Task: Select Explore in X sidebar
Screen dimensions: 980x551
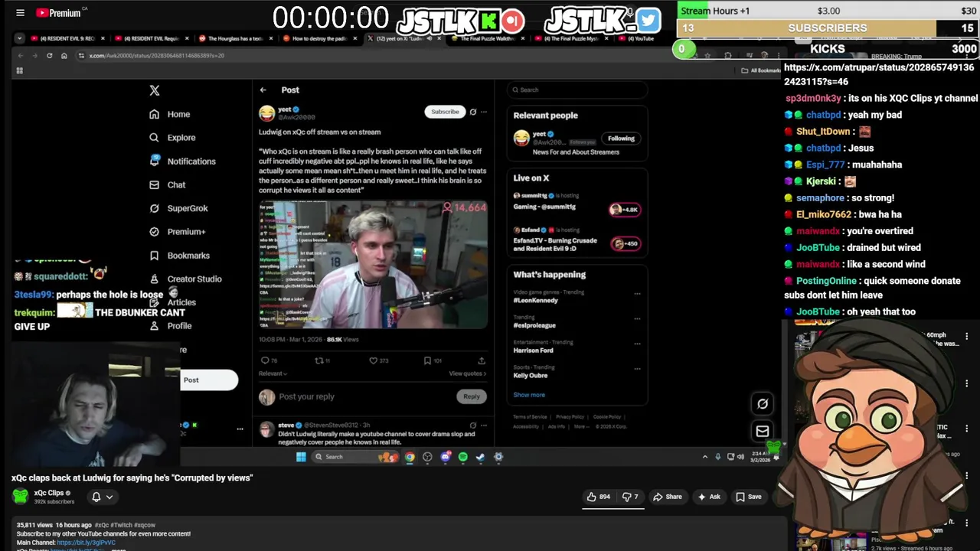Action: pos(172,138)
